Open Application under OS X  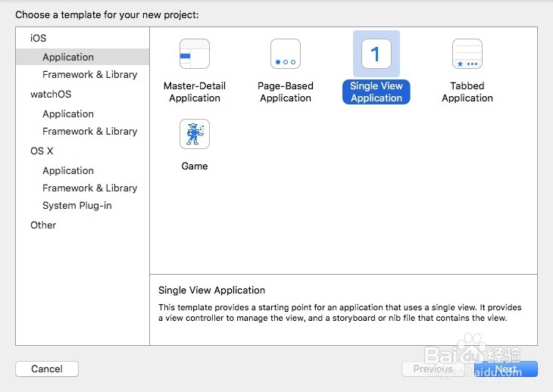coord(68,170)
